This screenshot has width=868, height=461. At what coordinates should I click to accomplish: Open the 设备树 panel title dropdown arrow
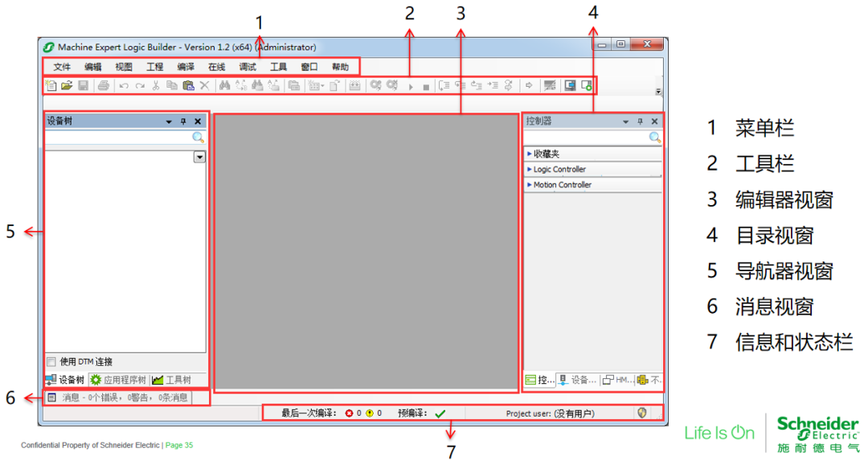click(x=169, y=122)
